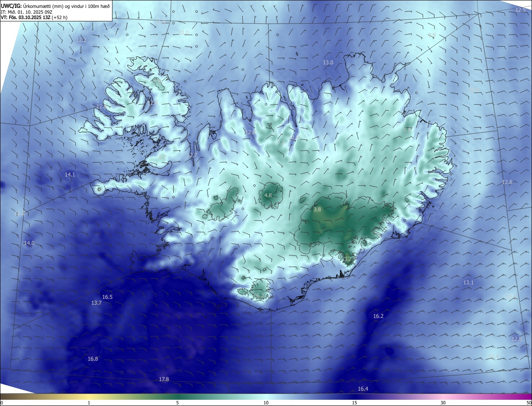The width and height of the screenshot is (532, 406).
Task: Click the 12.7 value label near Húnaflói bay
Action: pos(192,155)
